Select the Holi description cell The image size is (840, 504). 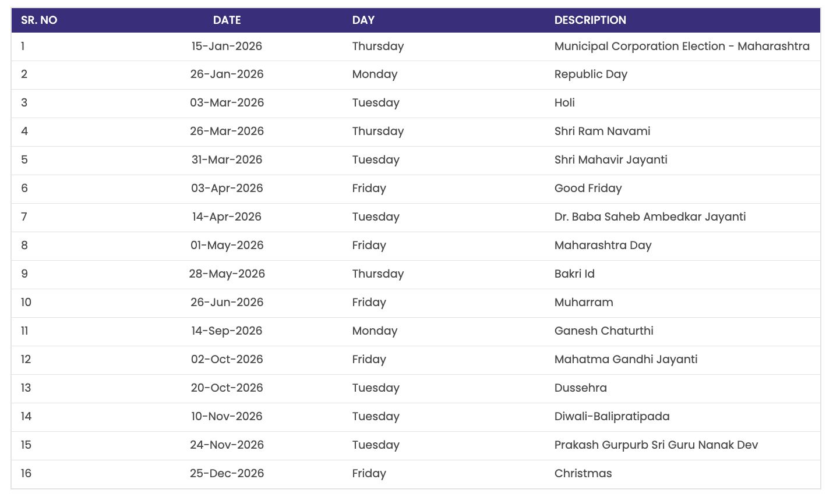click(564, 102)
